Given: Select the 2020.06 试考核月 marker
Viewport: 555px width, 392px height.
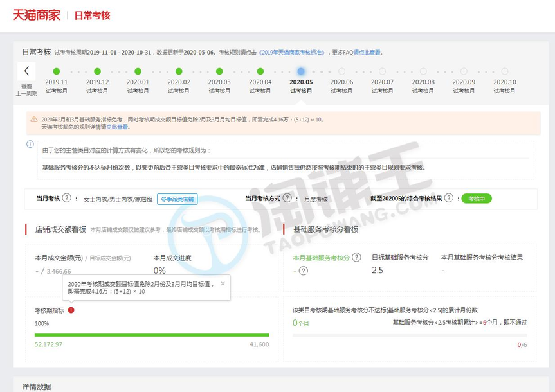Looking at the screenshot, I should pyautogui.click(x=341, y=71).
